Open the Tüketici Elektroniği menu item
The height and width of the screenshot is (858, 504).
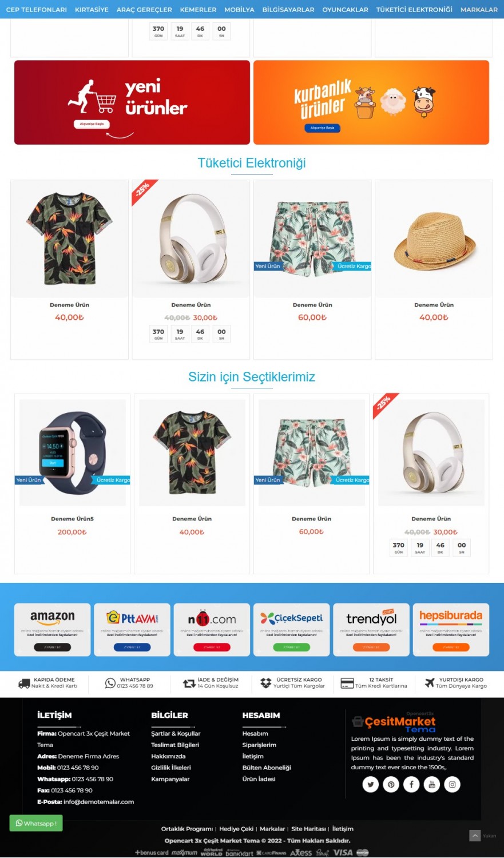pos(414,10)
